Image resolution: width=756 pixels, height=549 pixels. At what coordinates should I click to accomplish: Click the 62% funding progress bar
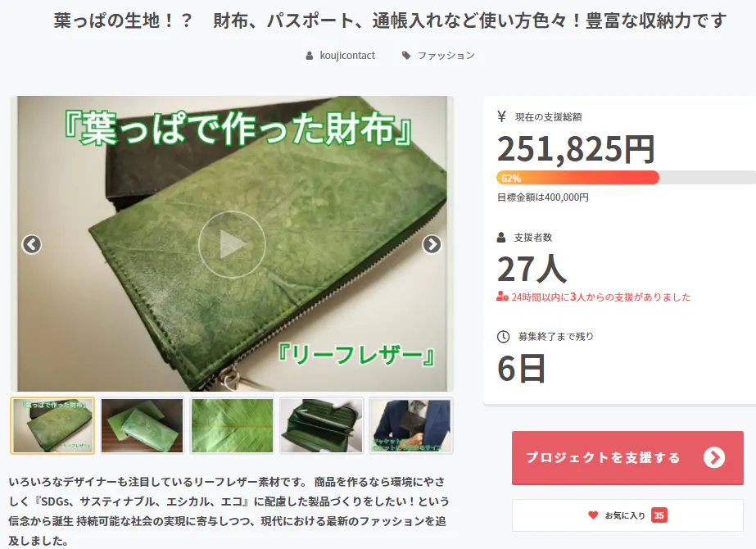[x=627, y=178]
